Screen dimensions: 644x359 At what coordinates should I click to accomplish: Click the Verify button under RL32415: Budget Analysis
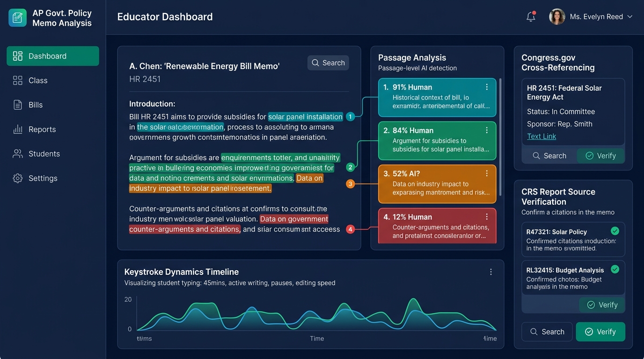point(602,305)
